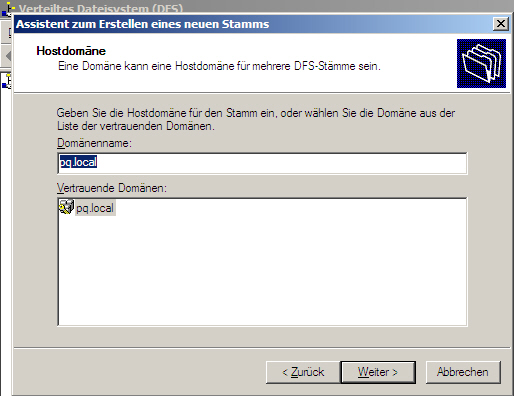Click the DFS app icon in background title bar
Screen dimensions: 514x396
click(8, 9)
